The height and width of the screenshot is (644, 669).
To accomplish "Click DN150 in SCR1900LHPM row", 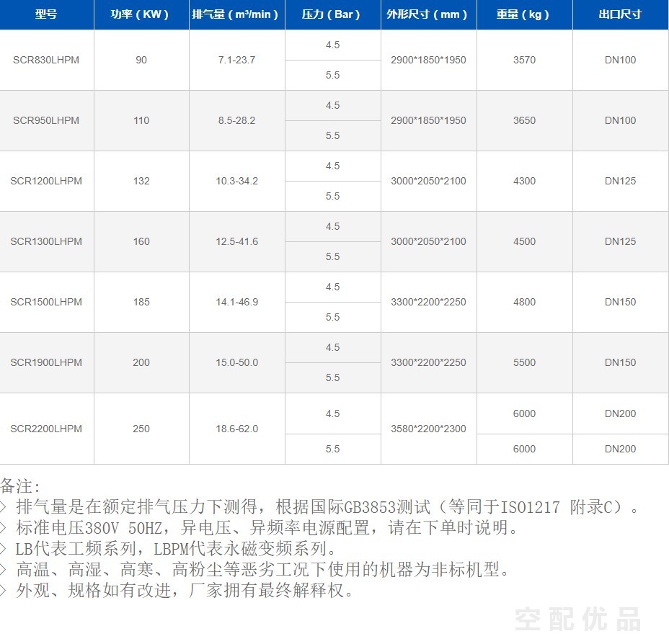I will [621, 363].
